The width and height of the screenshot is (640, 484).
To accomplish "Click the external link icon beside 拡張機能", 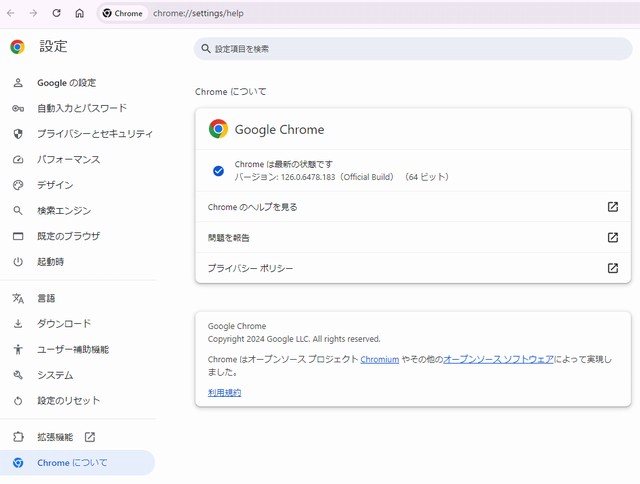I will point(90,437).
